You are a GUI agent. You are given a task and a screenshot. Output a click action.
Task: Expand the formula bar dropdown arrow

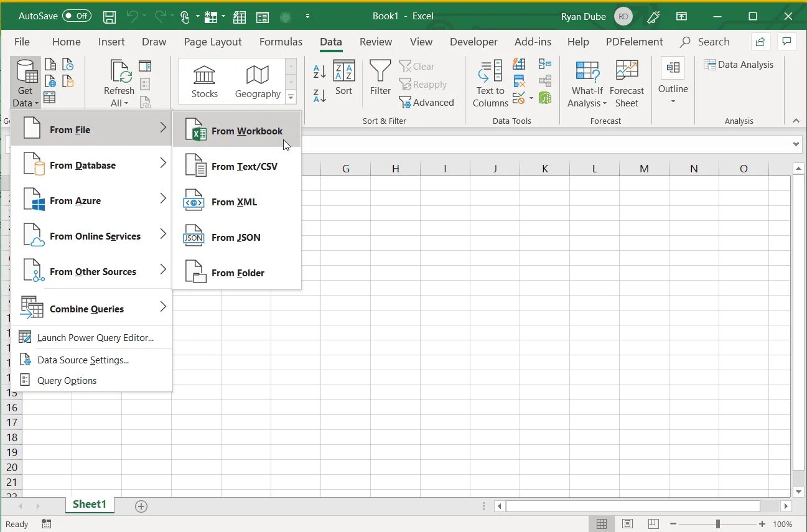point(796,144)
